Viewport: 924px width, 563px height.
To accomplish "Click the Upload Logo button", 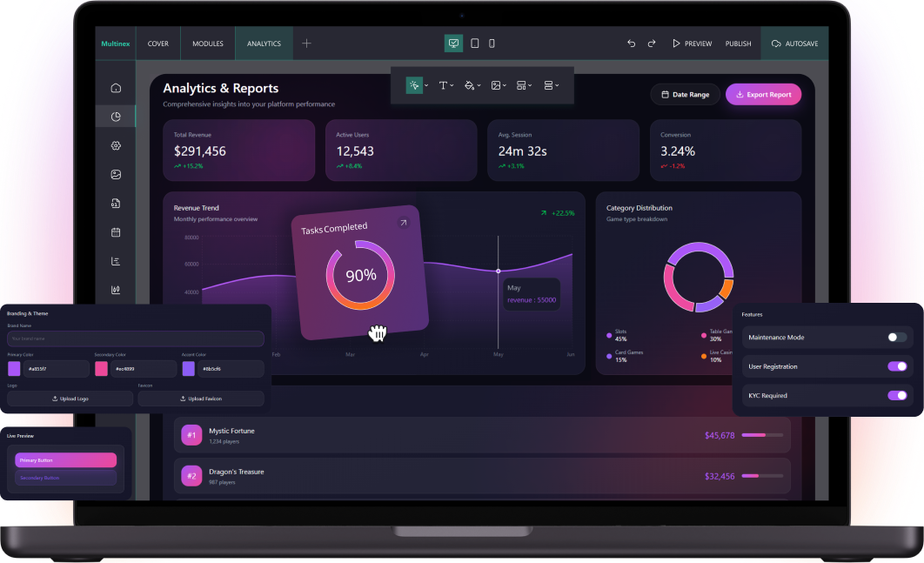I will (70, 399).
